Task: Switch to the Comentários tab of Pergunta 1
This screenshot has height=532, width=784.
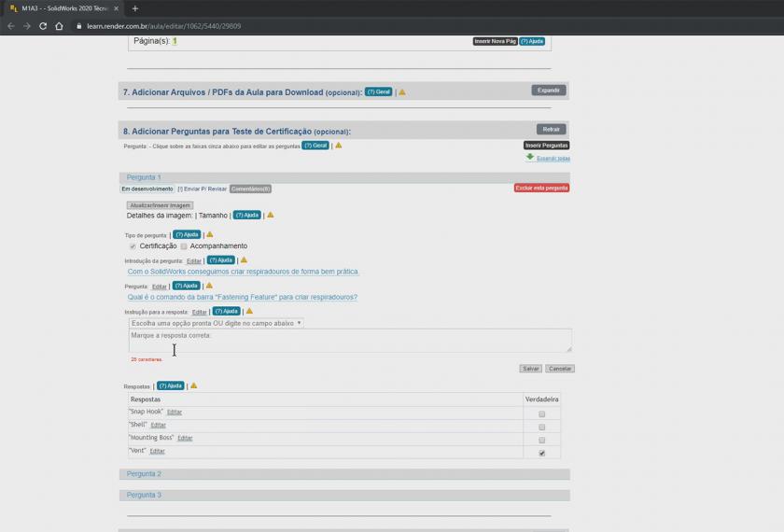Action: 250,189
